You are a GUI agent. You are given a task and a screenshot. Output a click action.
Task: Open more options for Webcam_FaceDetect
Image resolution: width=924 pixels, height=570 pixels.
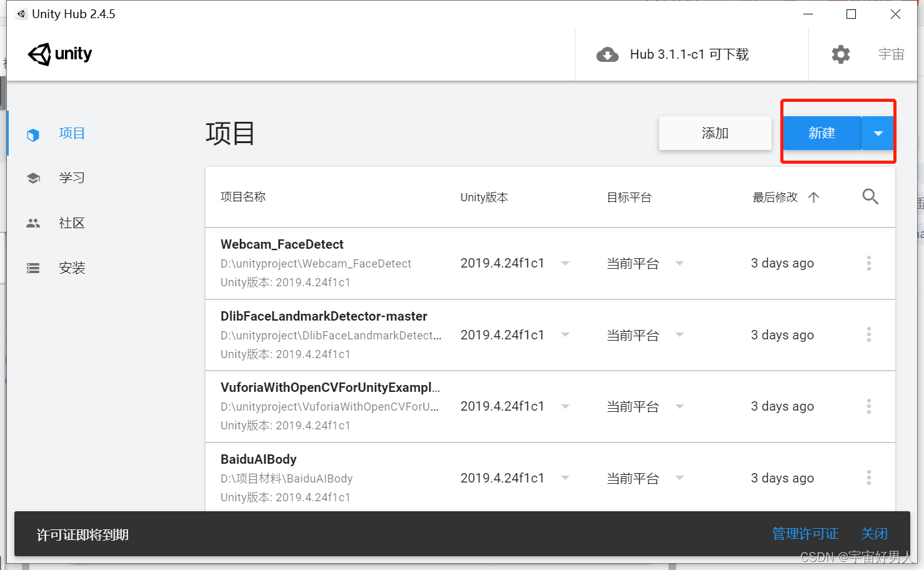click(868, 263)
